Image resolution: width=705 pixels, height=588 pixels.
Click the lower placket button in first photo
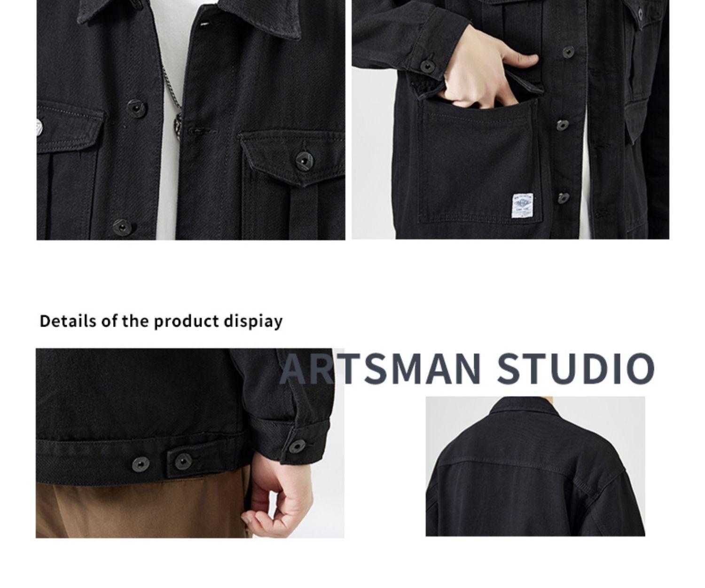122,227
